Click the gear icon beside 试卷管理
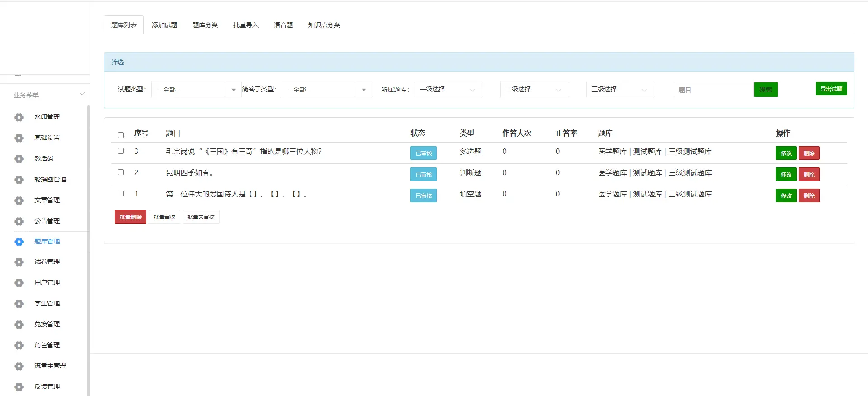868x396 pixels. (19, 262)
